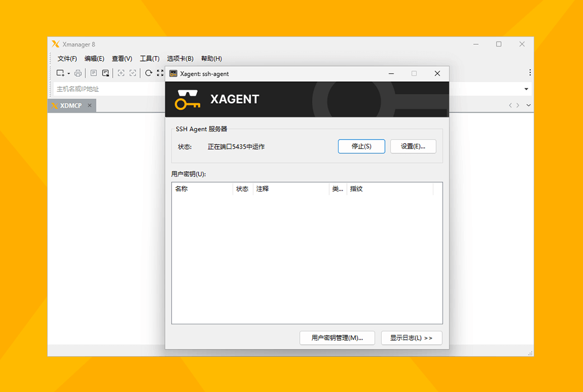Open 帮助(H) menu in Xmanager
The width and height of the screenshot is (583, 392).
click(x=211, y=59)
